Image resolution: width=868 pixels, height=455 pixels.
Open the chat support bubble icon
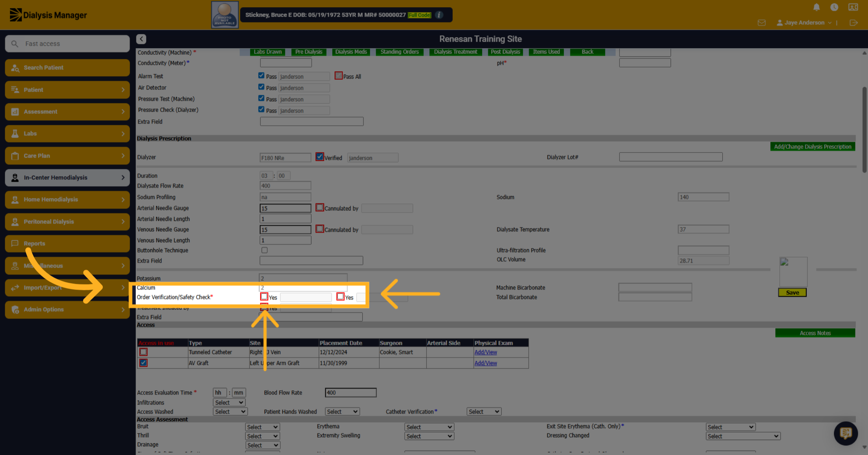tap(846, 433)
